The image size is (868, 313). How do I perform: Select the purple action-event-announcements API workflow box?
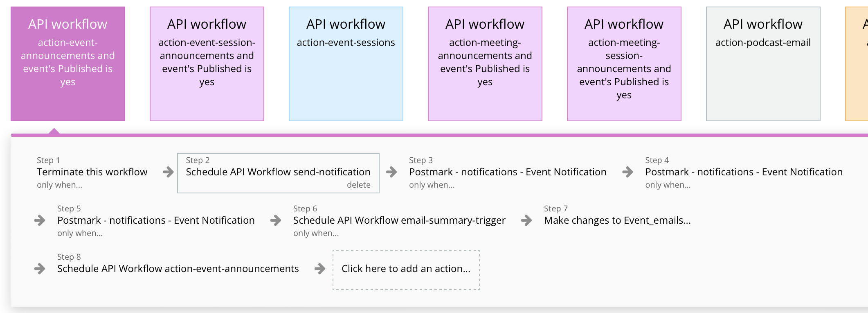click(x=68, y=64)
